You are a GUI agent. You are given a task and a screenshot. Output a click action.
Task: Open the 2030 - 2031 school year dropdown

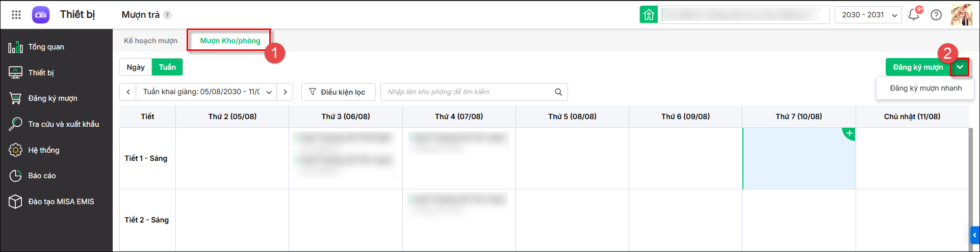[x=868, y=15]
